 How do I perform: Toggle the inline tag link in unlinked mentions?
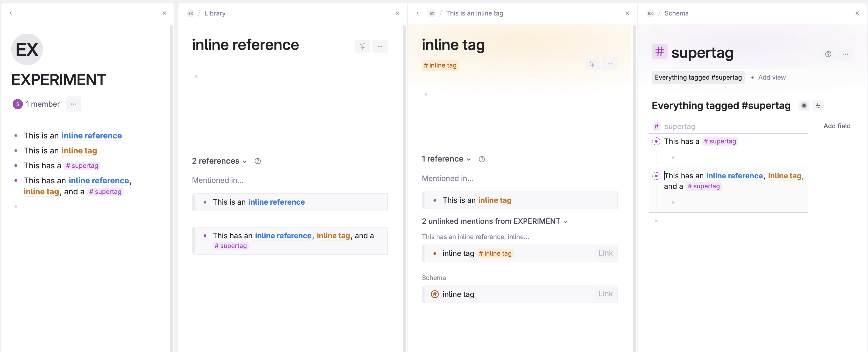[x=605, y=252]
